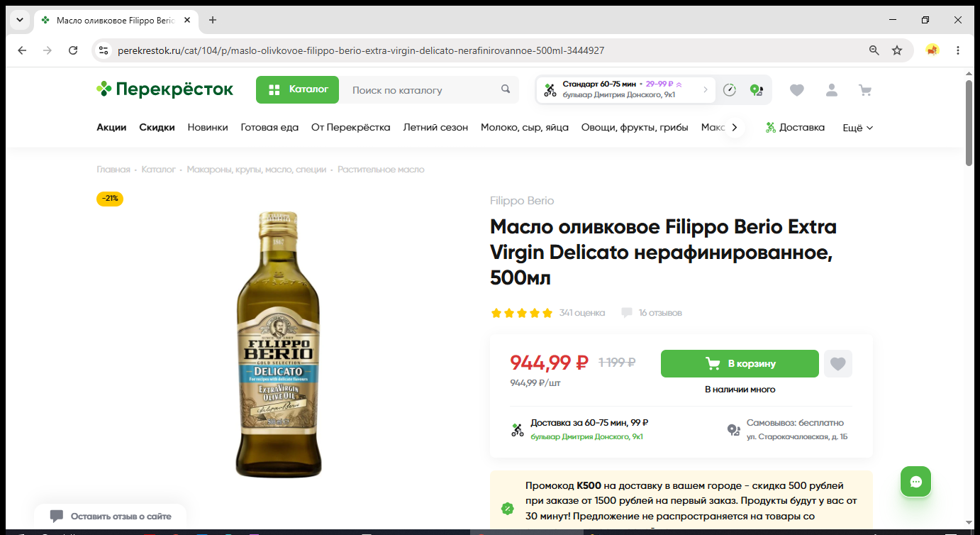Open the Chrome three-dot menu

point(958,50)
